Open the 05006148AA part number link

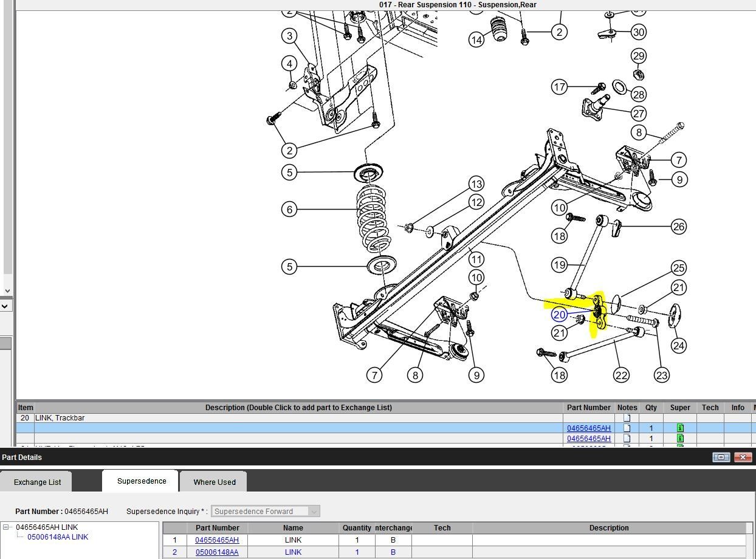coord(216,552)
